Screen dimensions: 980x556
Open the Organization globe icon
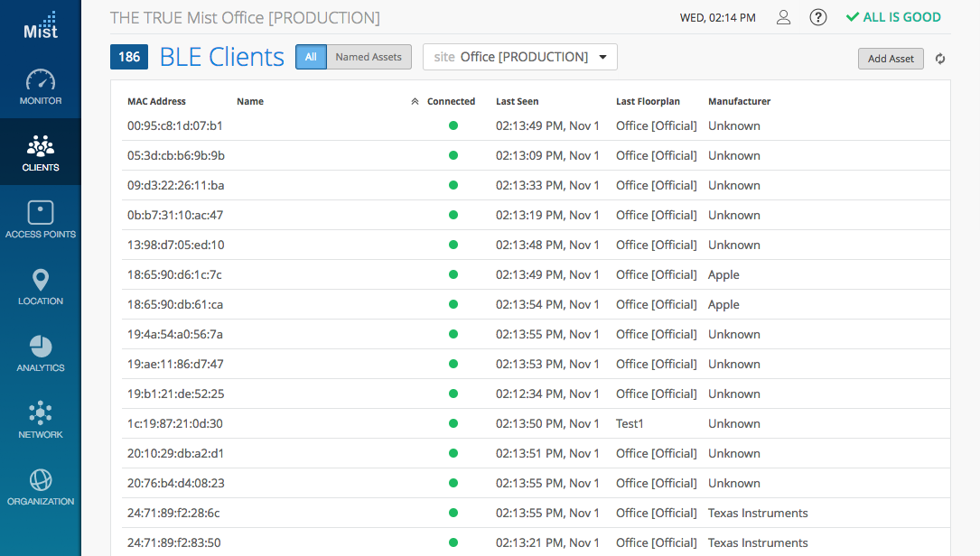coord(41,480)
